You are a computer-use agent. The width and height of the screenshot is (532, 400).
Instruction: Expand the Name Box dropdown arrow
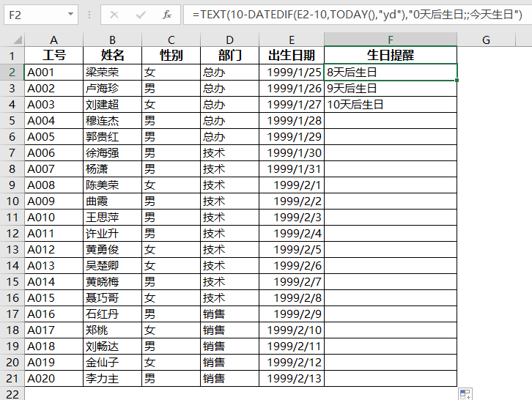tap(70, 15)
